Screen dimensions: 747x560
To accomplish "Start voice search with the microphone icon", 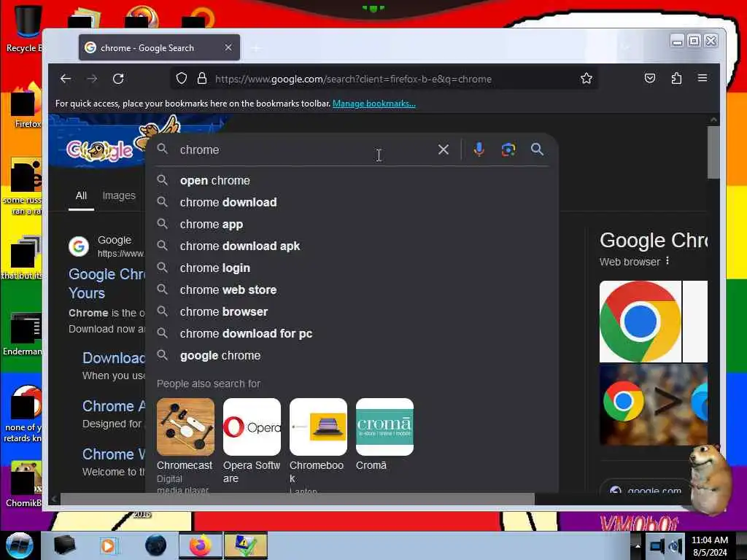I will [x=479, y=149].
